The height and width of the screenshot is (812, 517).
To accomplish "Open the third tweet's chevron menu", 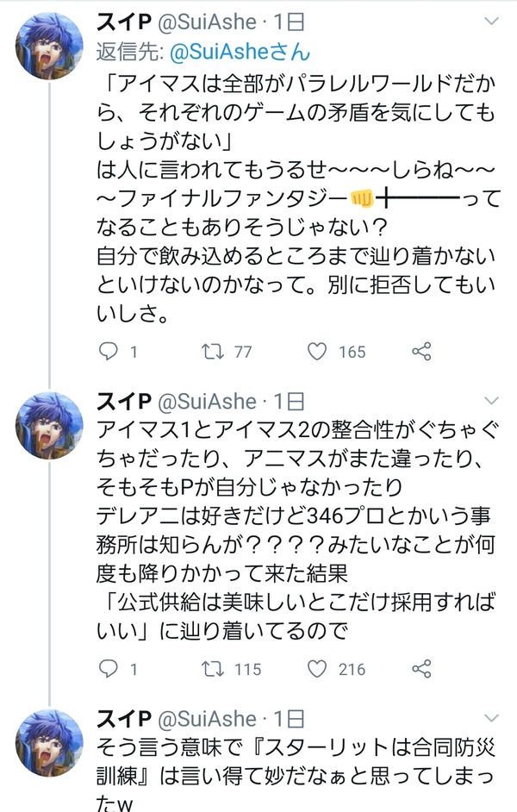I will pos(490,718).
